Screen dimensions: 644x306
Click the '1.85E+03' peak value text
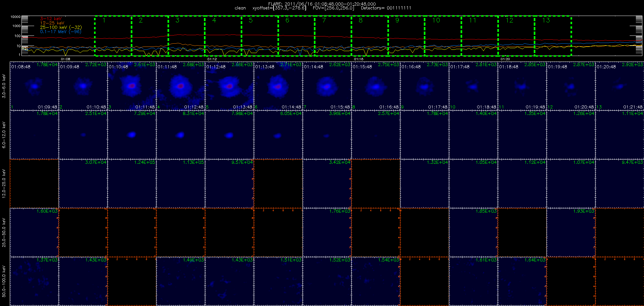pos(486,211)
